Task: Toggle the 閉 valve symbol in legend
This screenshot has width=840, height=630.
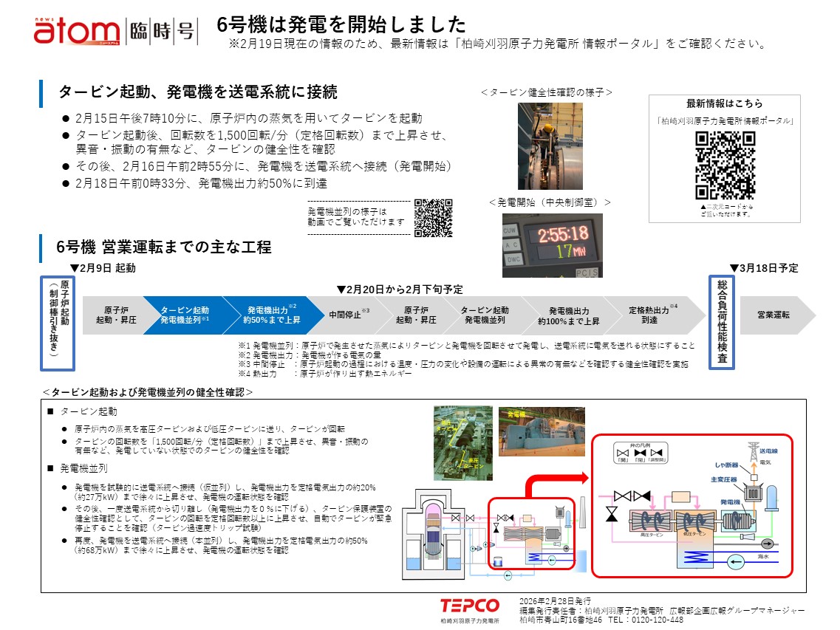Action: pyautogui.click(x=639, y=452)
